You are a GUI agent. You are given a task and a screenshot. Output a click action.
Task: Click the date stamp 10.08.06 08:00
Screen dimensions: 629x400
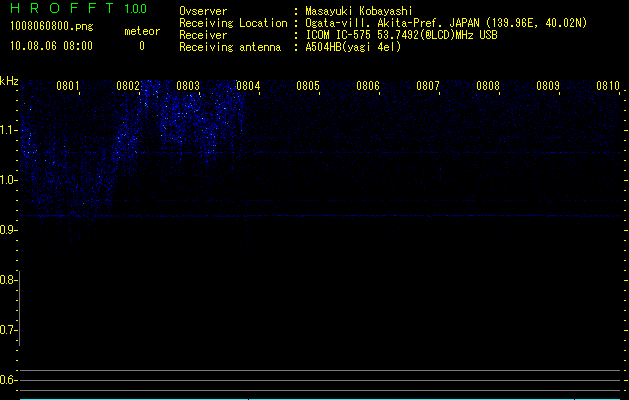pos(51,46)
